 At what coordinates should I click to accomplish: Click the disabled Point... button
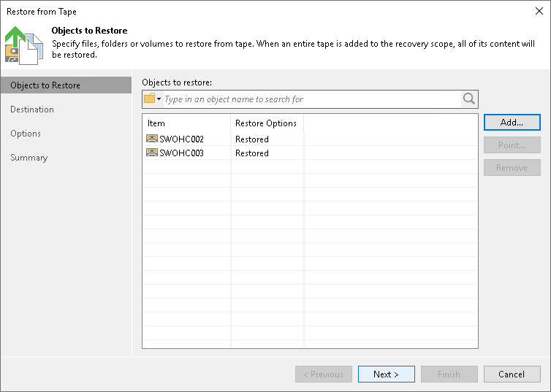512,145
